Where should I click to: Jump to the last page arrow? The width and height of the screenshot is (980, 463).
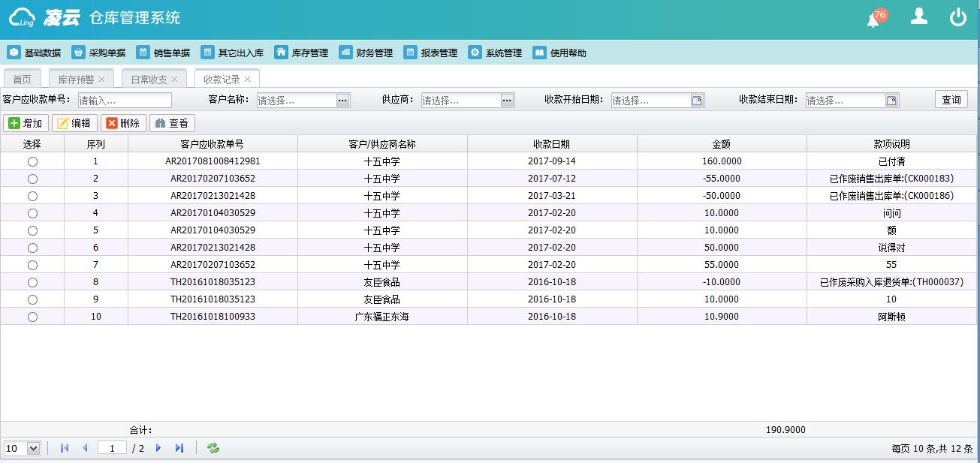point(179,448)
